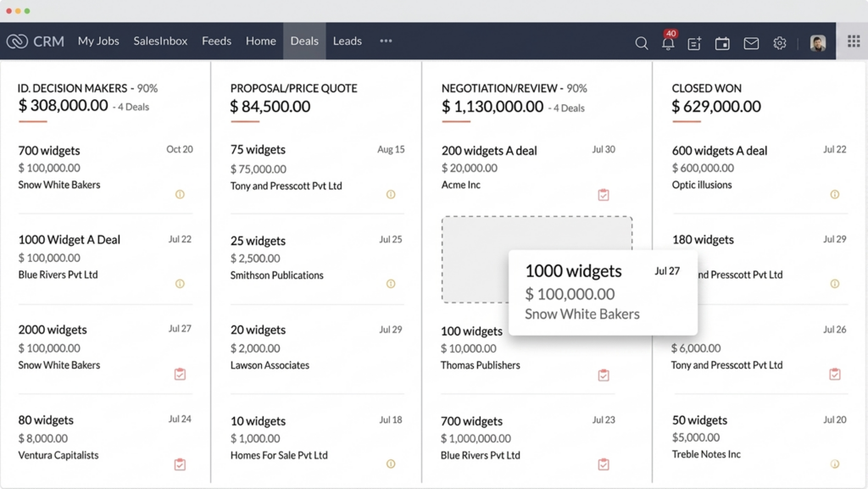The image size is (868, 489).
Task: Switch to the Leads tab
Action: point(347,41)
